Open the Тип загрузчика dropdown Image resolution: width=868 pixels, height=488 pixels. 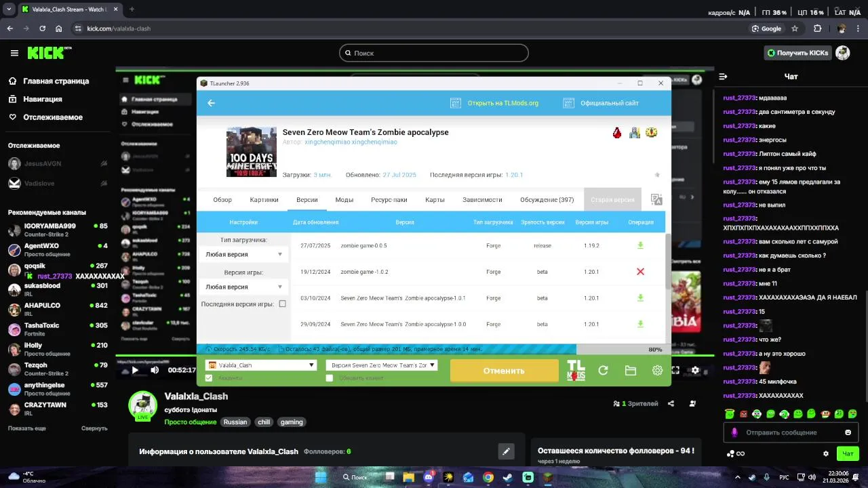tap(244, 254)
